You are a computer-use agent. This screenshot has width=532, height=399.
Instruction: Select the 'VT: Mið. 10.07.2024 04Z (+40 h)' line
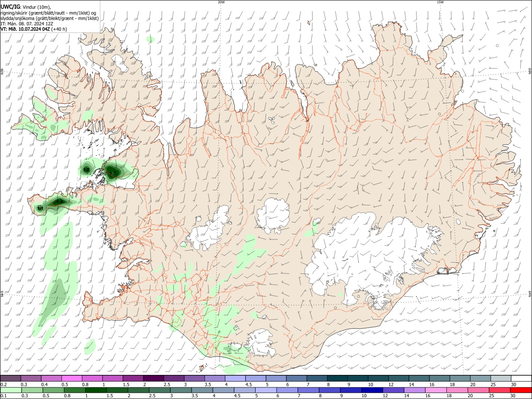(34, 29)
